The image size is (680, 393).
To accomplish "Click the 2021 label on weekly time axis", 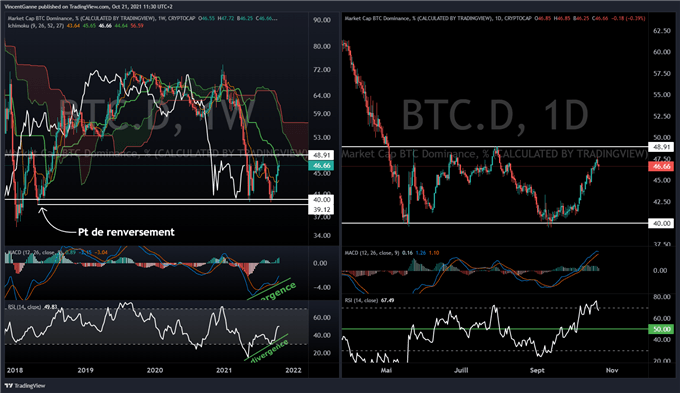I will point(224,370).
